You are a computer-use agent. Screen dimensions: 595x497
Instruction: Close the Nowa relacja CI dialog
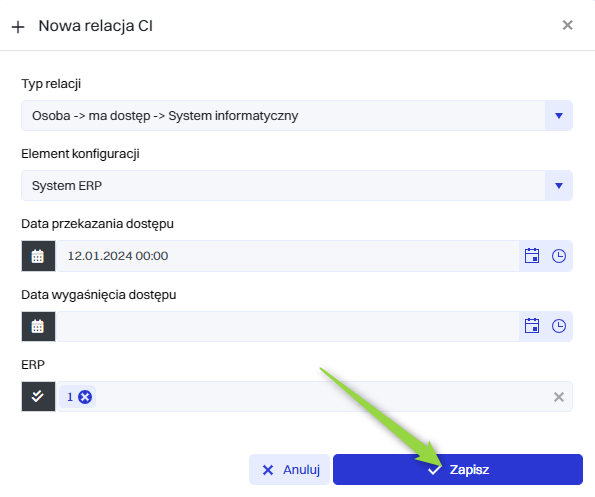point(567,25)
